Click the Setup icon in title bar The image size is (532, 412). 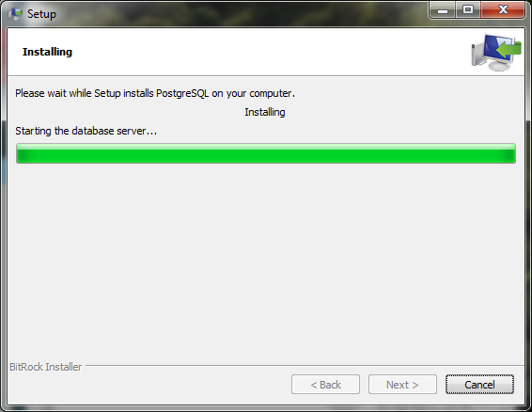[15, 14]
